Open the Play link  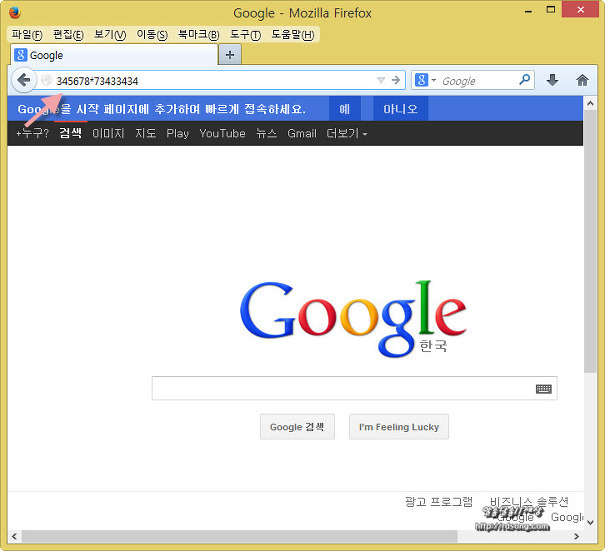[x=177, y=133]
